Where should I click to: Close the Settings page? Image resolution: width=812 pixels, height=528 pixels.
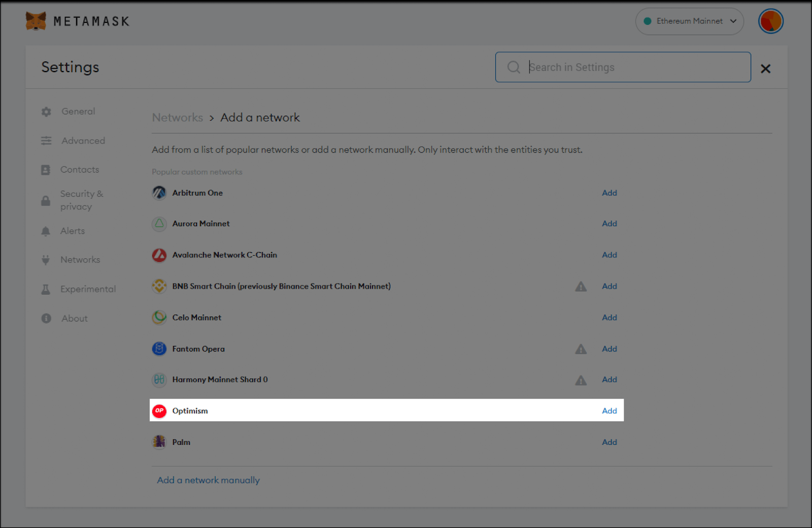pos(765,68)
